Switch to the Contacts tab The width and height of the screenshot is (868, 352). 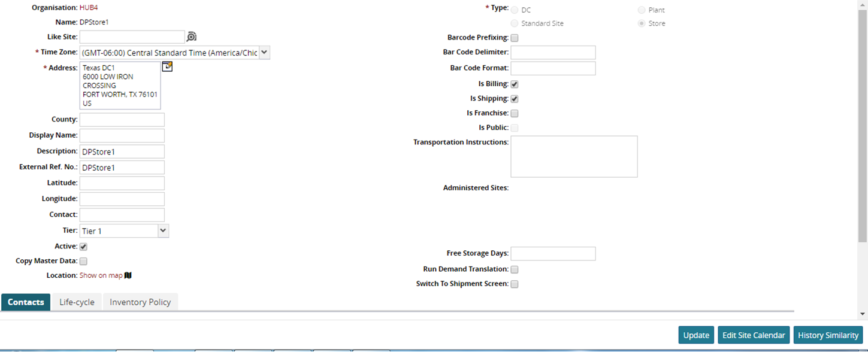[26, 302]
